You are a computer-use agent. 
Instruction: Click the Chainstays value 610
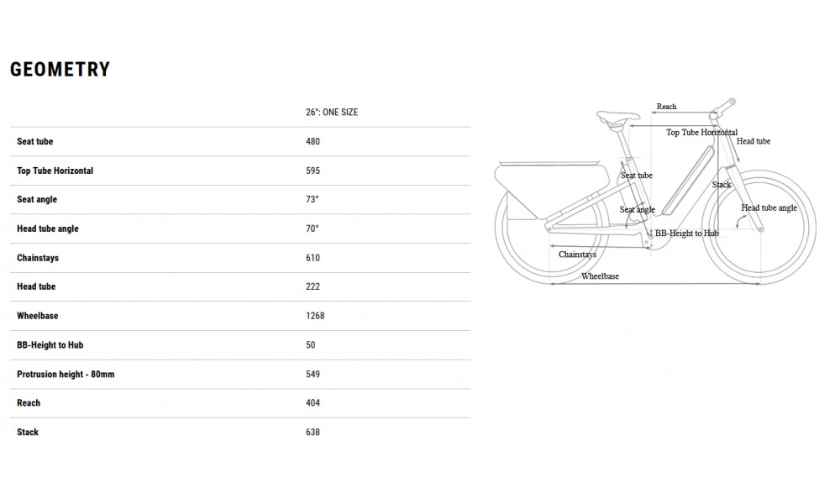(x=313, y=258)
